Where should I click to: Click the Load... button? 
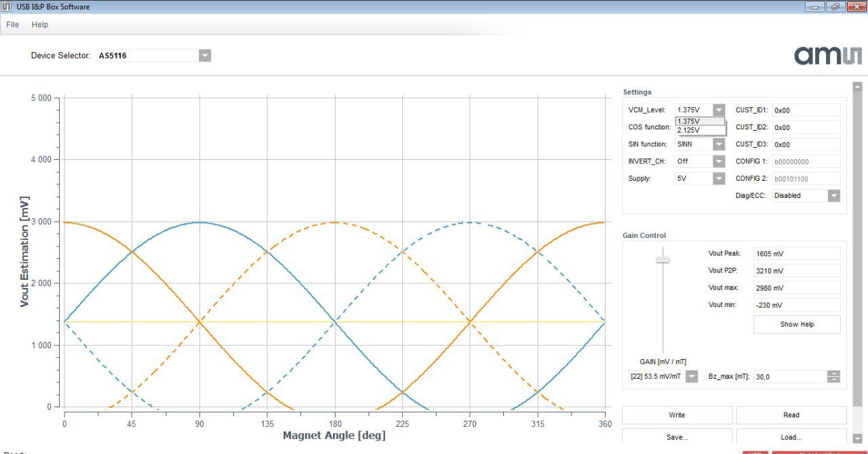coord(791,437)
